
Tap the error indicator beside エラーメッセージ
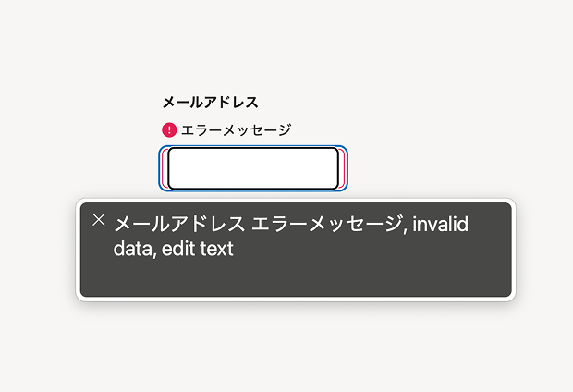coord(169,130)
